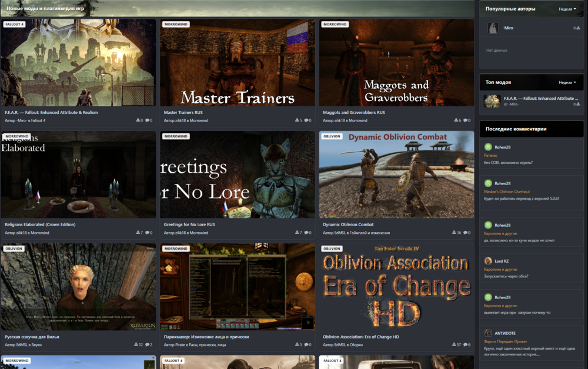Open the Oblivion Association: Era of Change HD title link
Viewport: 588px width, 369px height.
tap(361, 337)
